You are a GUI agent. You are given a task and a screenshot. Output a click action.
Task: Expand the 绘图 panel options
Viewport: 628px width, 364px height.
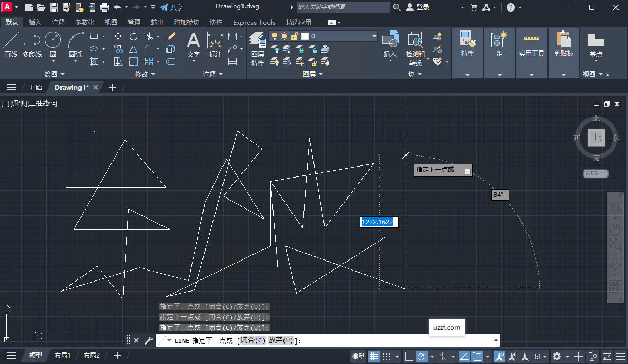tap(54, 74)
